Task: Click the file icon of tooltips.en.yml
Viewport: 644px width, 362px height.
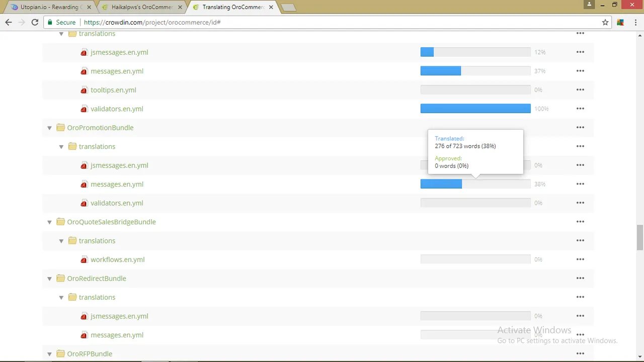Action: pos(84,90)
